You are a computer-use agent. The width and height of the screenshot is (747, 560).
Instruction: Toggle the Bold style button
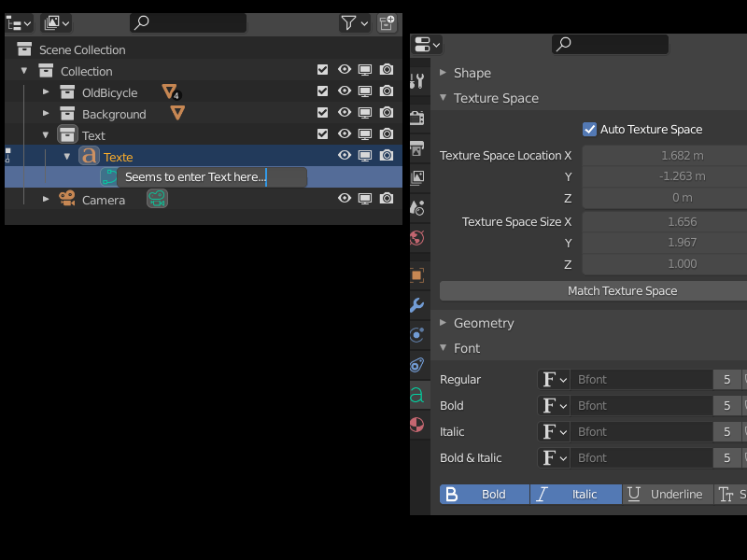485,495
